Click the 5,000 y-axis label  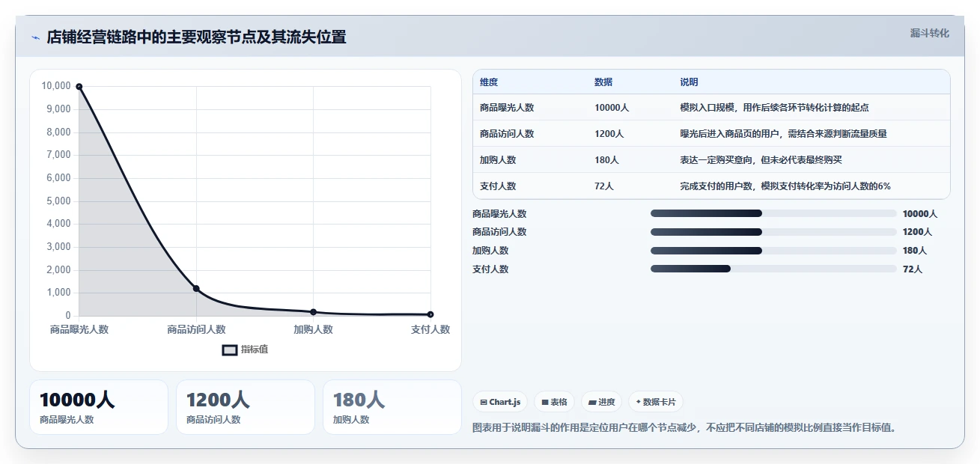click(x=58, y=201)
